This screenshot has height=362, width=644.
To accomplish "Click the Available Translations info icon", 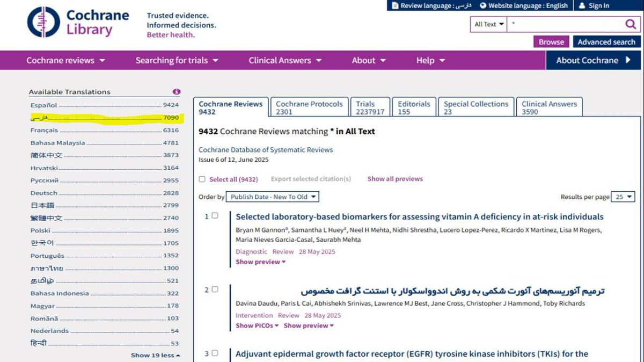I will 177,92.
